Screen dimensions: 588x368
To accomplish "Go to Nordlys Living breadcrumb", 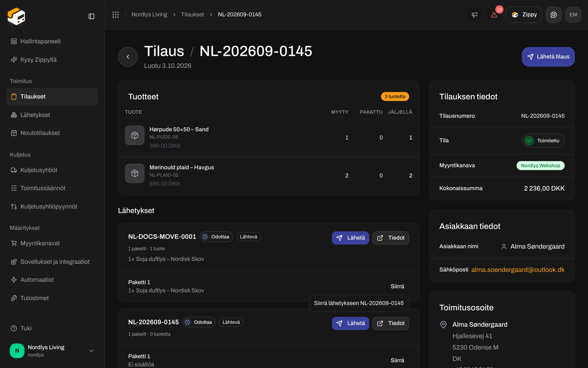I will 149,15.
